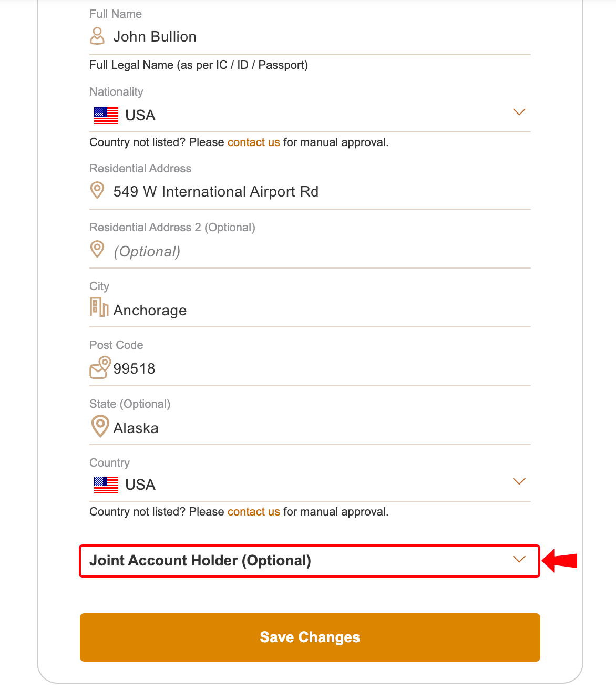The height and width of the screenshot is (700, 616).
Task: Expand the Joint Account Holder section
Action: point(309,561)
